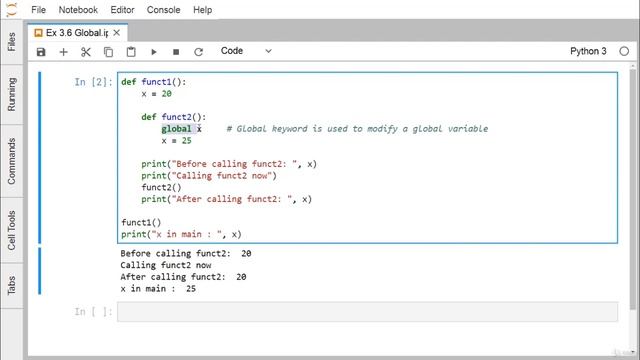Click the scrollbar up arrow
640x360 pixels.
click(633, 66)
